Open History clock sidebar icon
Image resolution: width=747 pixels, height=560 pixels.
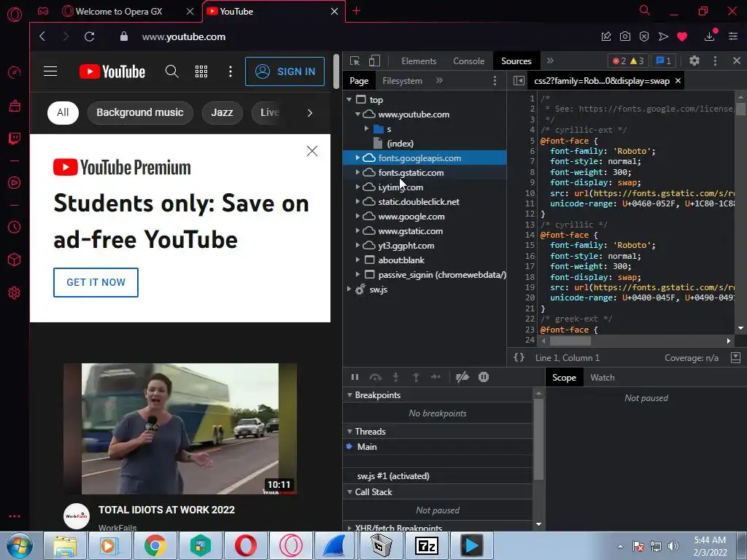(x=15, y=227)
